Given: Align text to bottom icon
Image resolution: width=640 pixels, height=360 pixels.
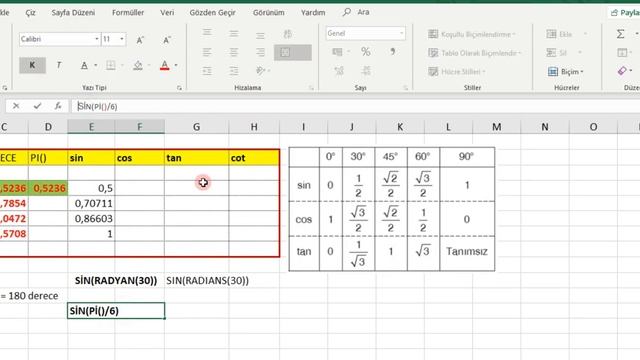Looking at the screenshot, I should [x=260, y=35].
